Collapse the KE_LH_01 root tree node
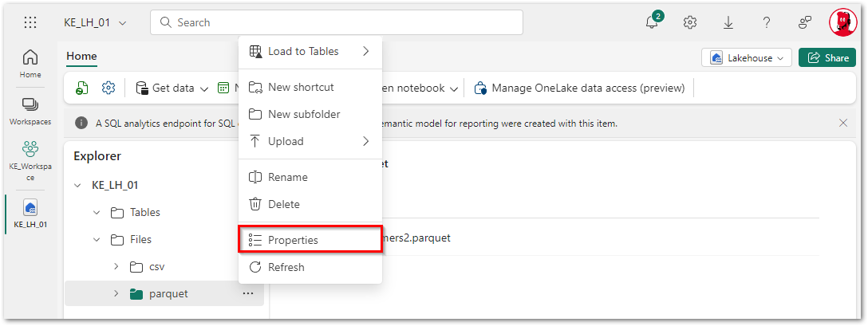 click(77, 186)
